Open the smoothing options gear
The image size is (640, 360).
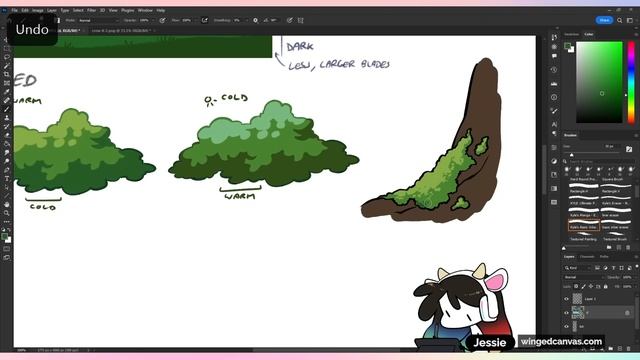(256, 20)
